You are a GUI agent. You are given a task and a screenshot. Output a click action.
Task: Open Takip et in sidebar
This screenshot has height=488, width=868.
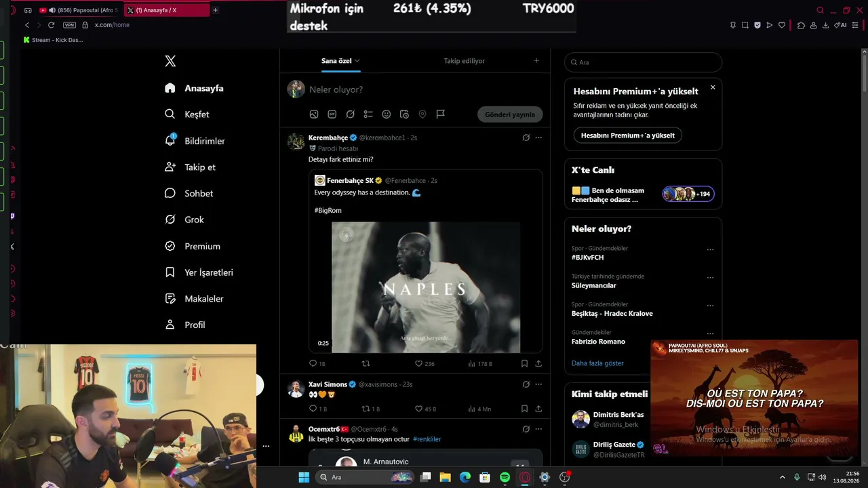[190, 167]
